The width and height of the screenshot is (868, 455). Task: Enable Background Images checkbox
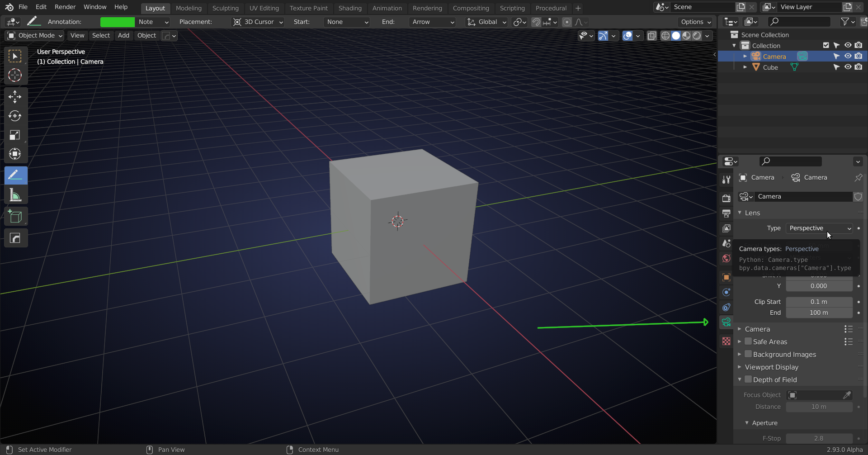tap(748, 354)
